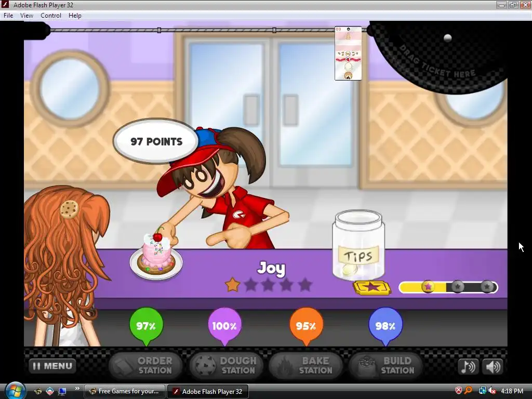Click the yellow customer star progress bar
The height and width of the screenshot is (399, 532).
point(448,287)
